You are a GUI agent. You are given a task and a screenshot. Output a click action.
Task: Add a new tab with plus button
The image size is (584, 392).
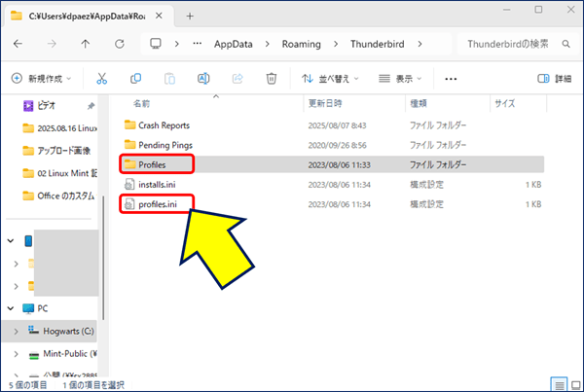click(x=190, y=16)
